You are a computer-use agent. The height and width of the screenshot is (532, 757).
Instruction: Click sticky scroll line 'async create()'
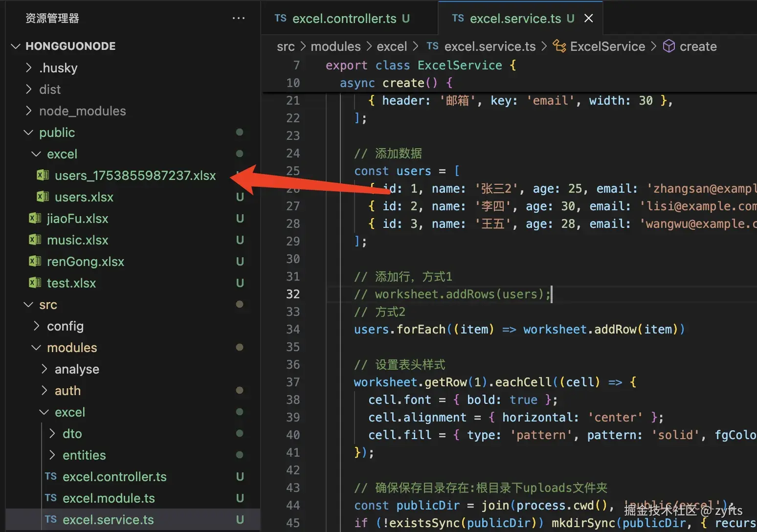(x=396, y=83)
